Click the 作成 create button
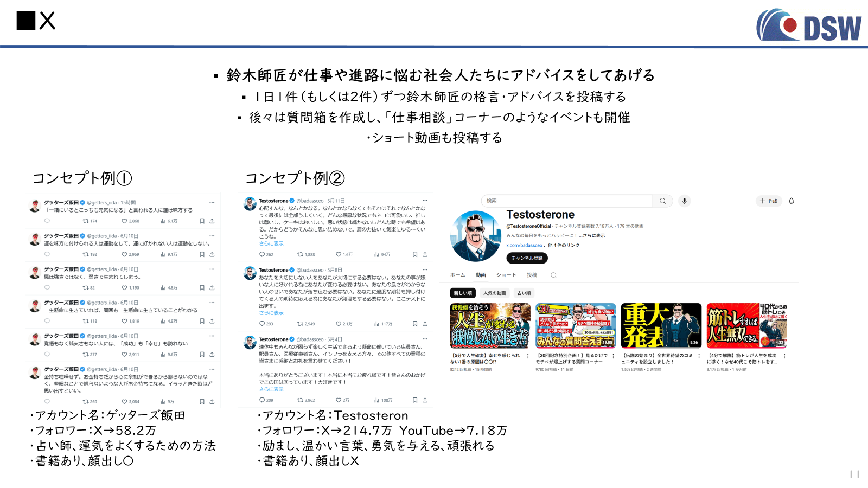 coord(768,201)
